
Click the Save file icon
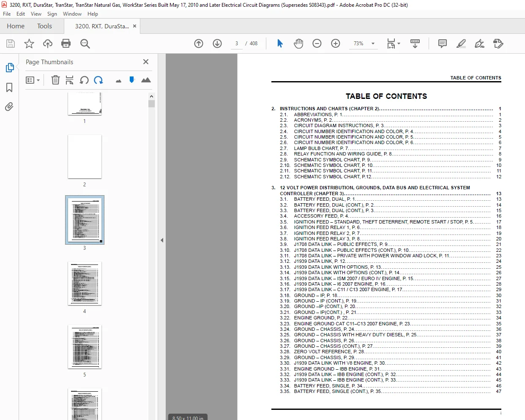point(11,44)
